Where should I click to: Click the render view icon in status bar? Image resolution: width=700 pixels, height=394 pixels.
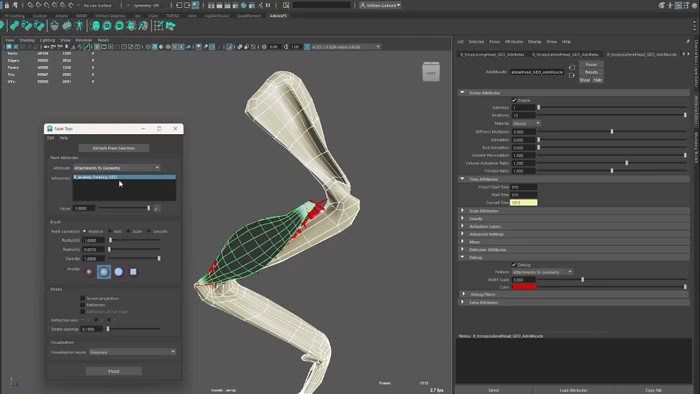point(211,5)
